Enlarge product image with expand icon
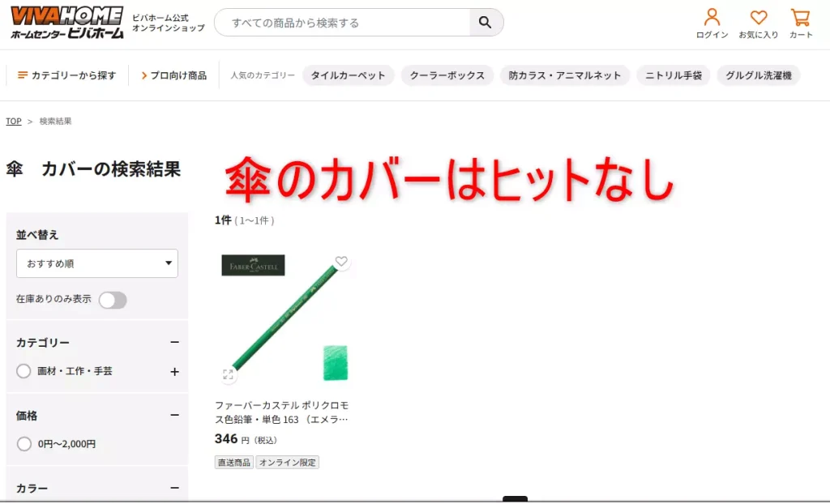Image resolution: width=830 pixels, height=504 pixels. tap(228, 374)
